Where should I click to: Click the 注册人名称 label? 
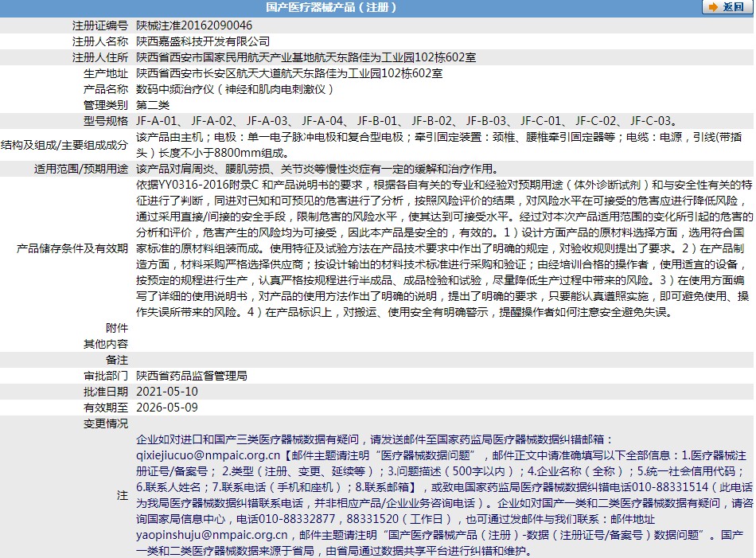(x=99, y=41)
